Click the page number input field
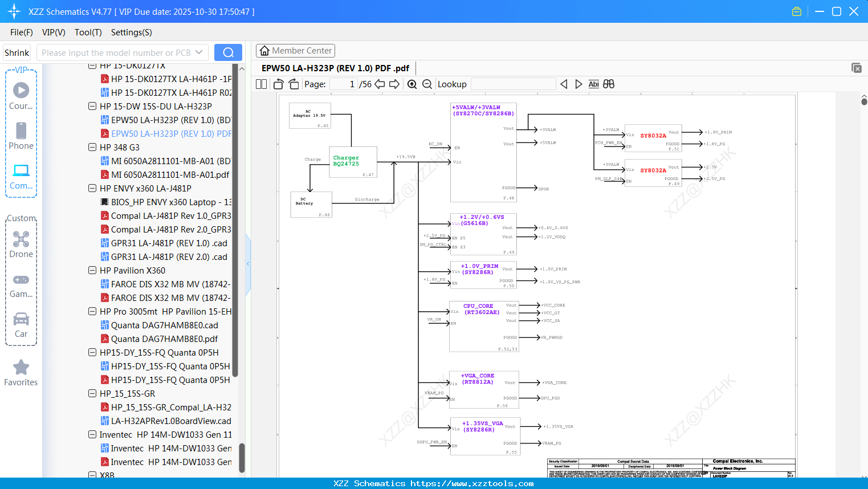The image size is (868, 489). point(343,84)
